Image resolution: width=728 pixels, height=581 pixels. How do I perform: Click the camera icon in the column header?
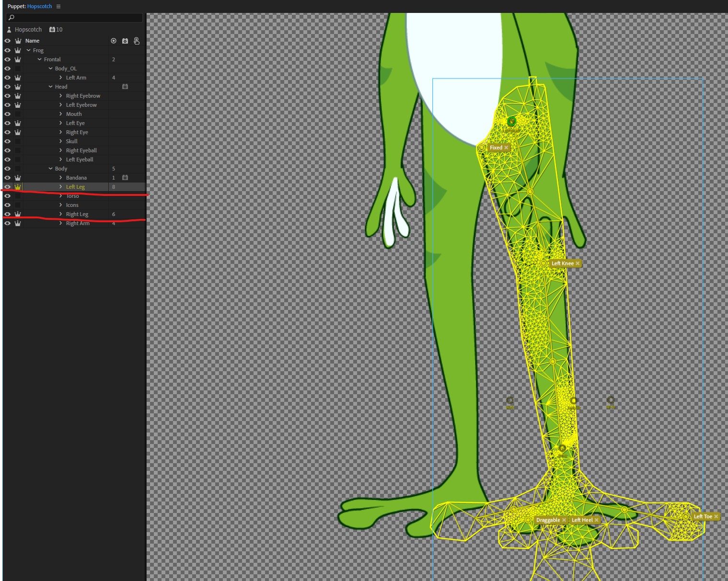click(x=125, y=41)
